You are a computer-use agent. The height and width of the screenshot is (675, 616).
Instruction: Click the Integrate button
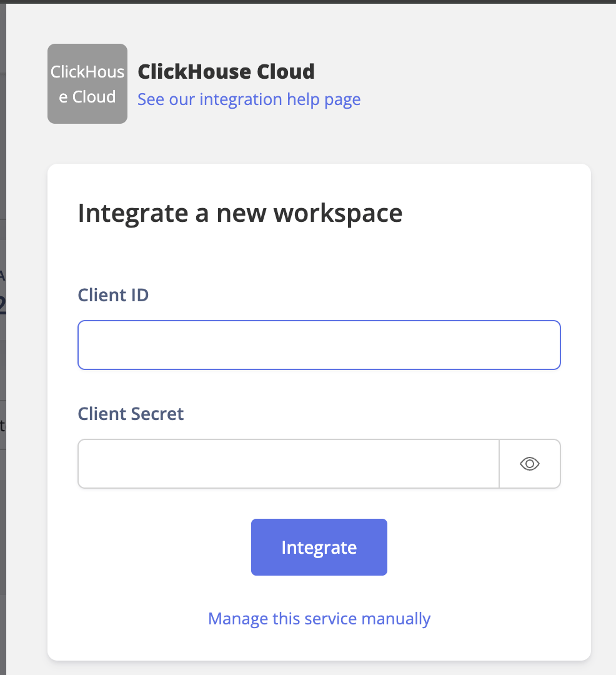point(319,547)
